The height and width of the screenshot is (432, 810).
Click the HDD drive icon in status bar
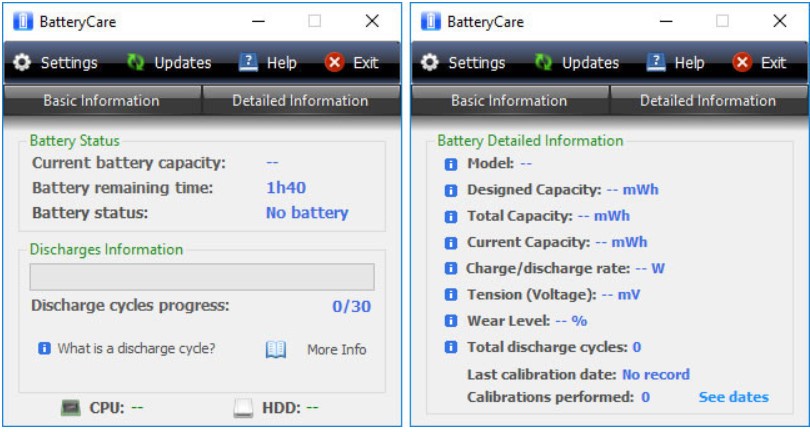(243, 408)
